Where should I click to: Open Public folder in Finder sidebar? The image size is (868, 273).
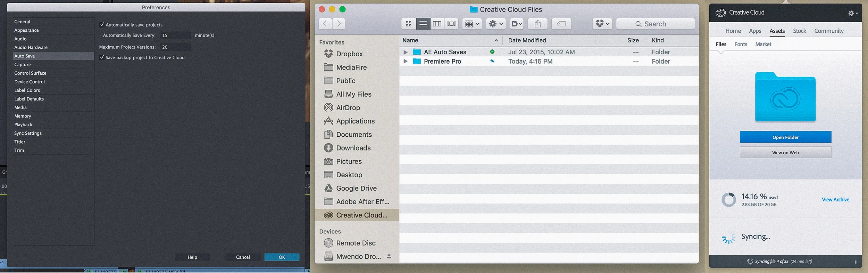click(357, 81)
